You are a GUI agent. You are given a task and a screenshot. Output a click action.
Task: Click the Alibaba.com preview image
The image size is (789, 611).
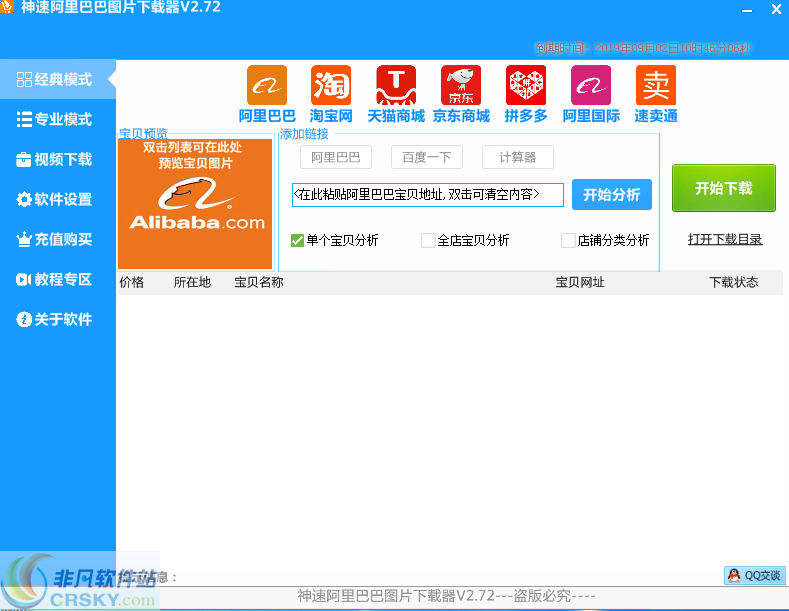coord(195,204)
